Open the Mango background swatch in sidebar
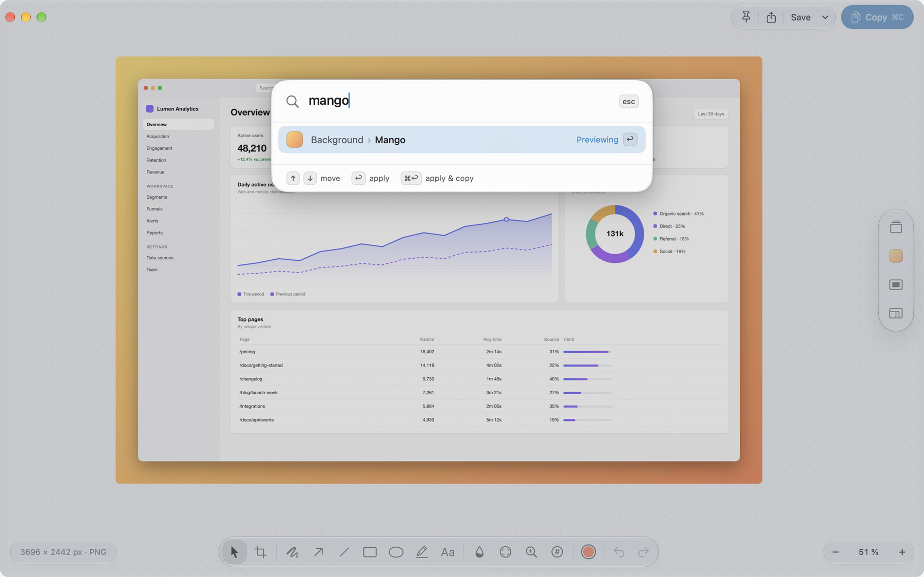The width and height of the screenshot is (924, 577). click(896, 256)
